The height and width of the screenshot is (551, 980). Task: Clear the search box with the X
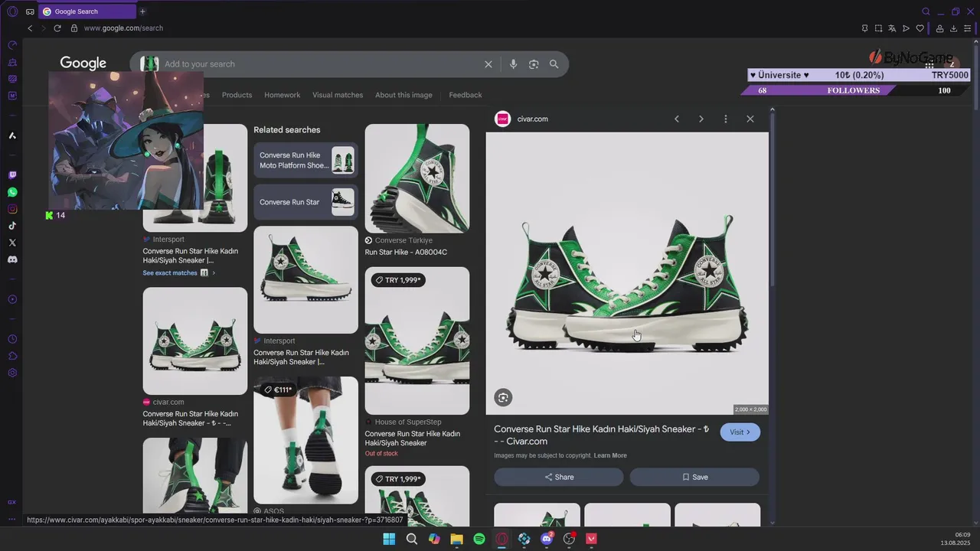pos(488,64)
